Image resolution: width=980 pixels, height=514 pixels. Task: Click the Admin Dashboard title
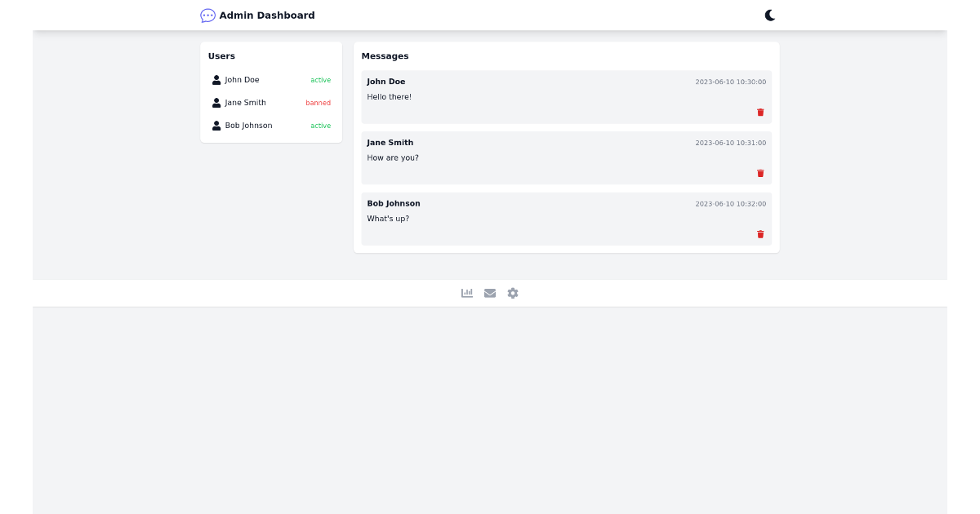(269, 15)
